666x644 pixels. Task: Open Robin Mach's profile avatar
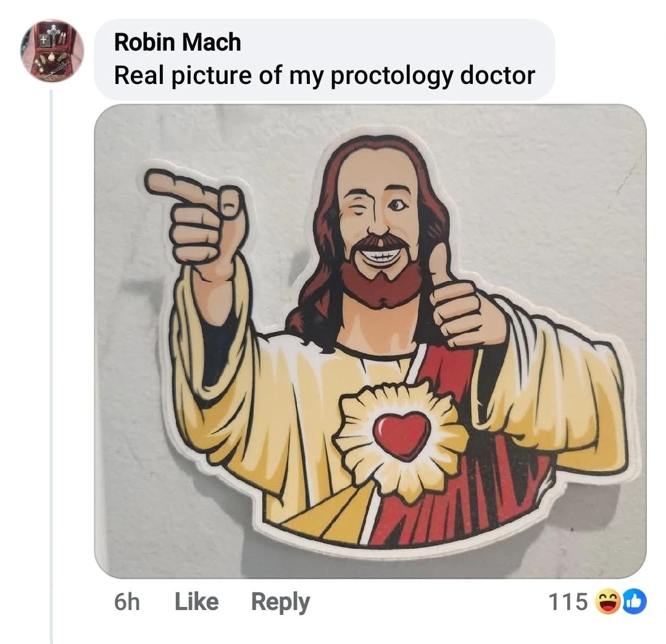coord(52,51)
